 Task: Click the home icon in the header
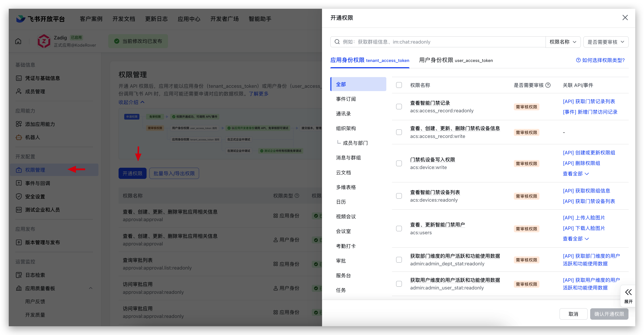18,41
